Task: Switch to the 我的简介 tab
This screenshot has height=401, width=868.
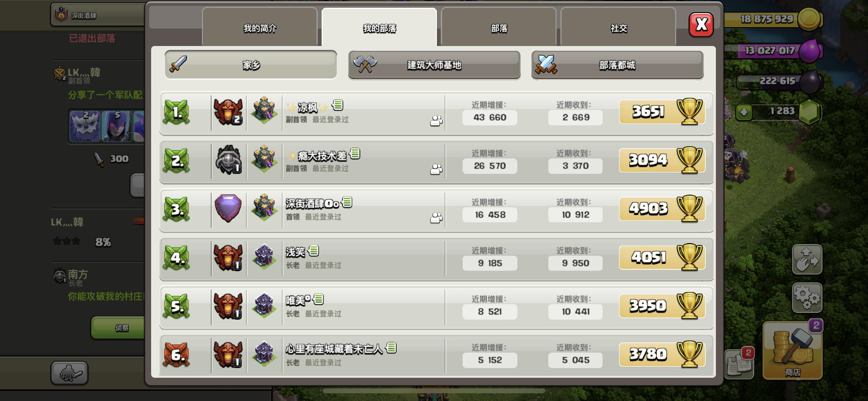Action: coord(260,27)
